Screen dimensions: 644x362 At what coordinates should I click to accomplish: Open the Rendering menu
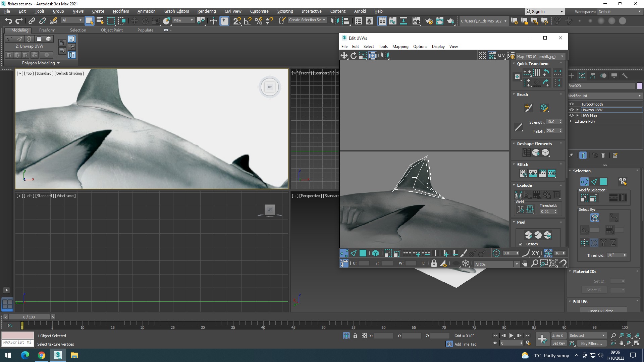pos(207,11)
